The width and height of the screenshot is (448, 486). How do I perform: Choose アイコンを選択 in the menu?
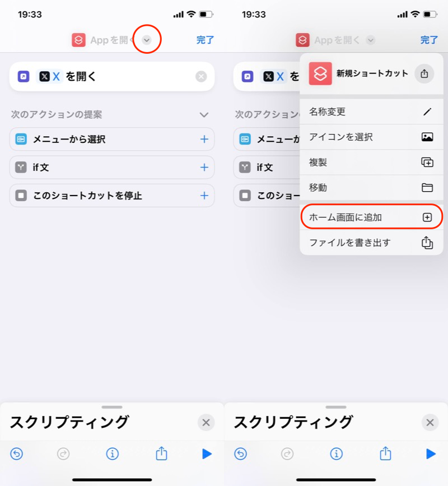371,137
